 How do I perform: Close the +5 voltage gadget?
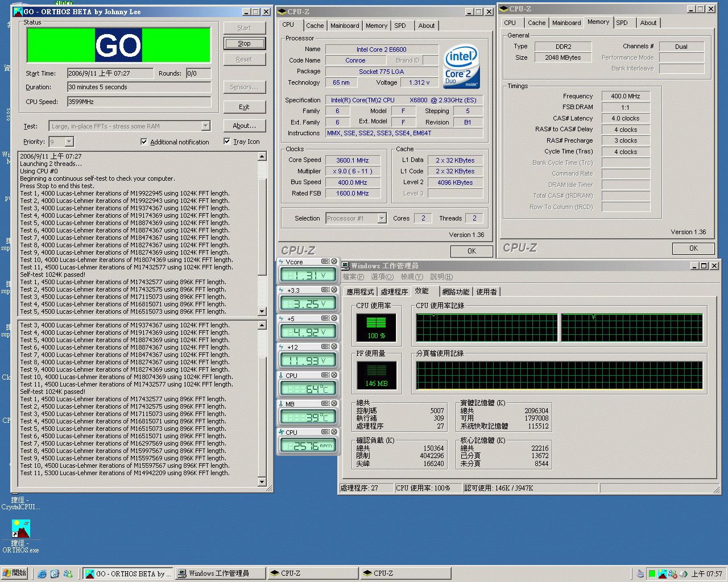coord(334,318)
